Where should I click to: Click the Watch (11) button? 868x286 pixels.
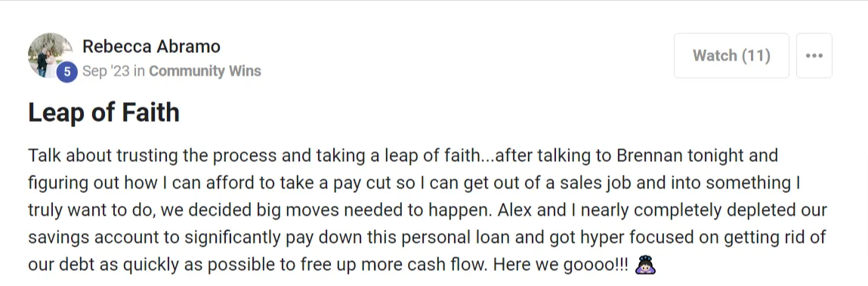pos(731,55)
